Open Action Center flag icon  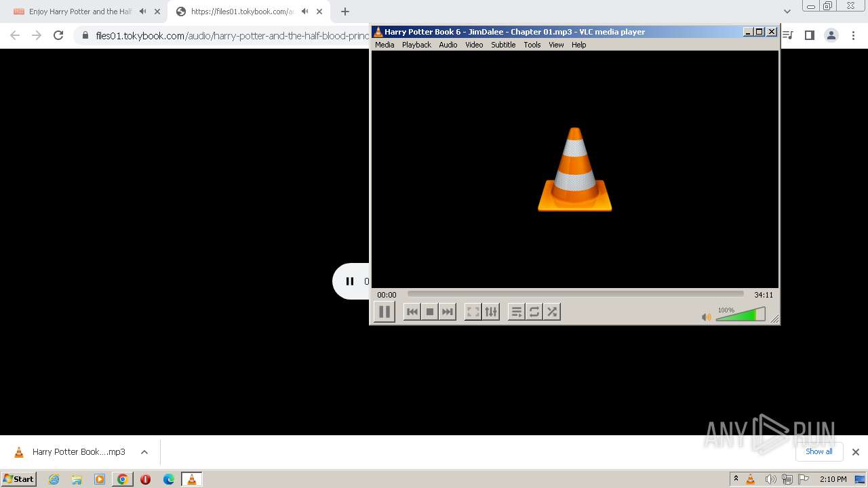[804, 479]
